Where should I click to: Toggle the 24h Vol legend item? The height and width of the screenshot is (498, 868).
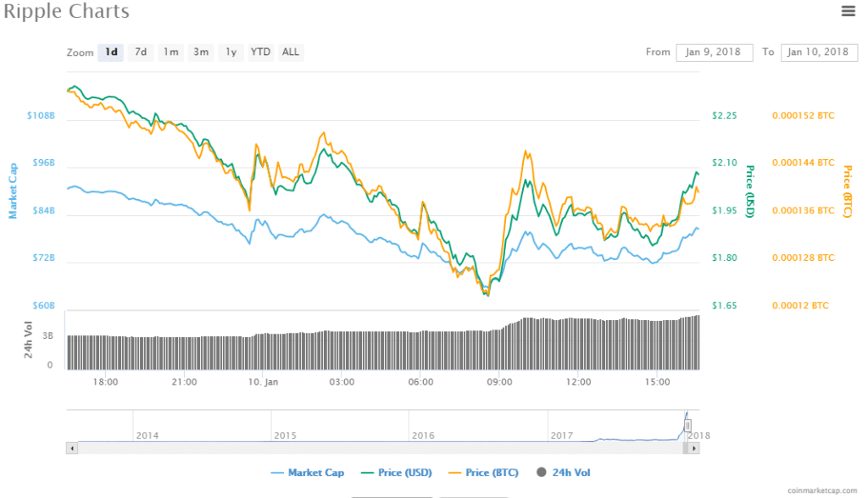562,472
